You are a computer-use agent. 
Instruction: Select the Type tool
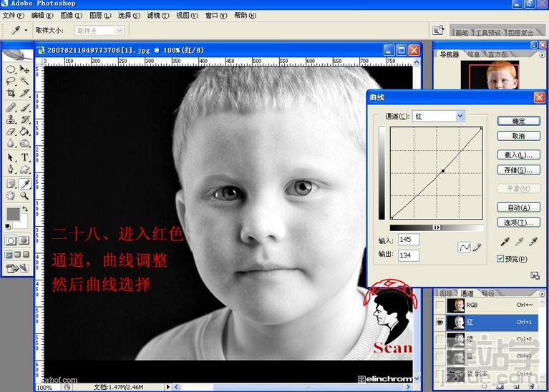24,157
